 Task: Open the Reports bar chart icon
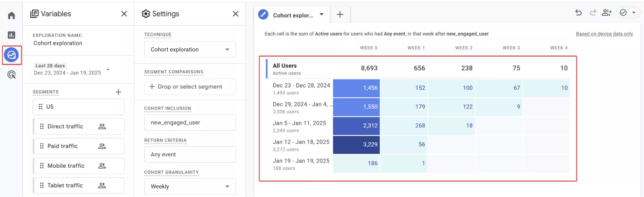12,35
